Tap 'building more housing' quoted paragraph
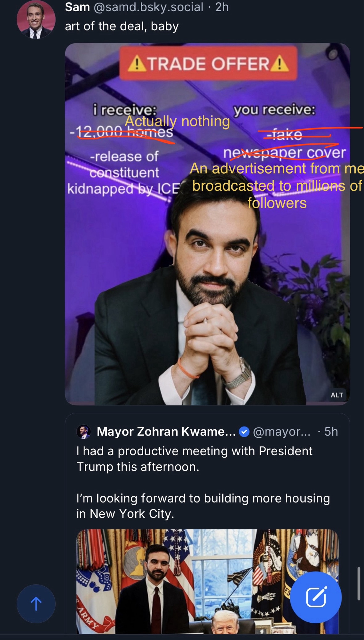Screen dimensions: 364x640 tap(203, 506)
